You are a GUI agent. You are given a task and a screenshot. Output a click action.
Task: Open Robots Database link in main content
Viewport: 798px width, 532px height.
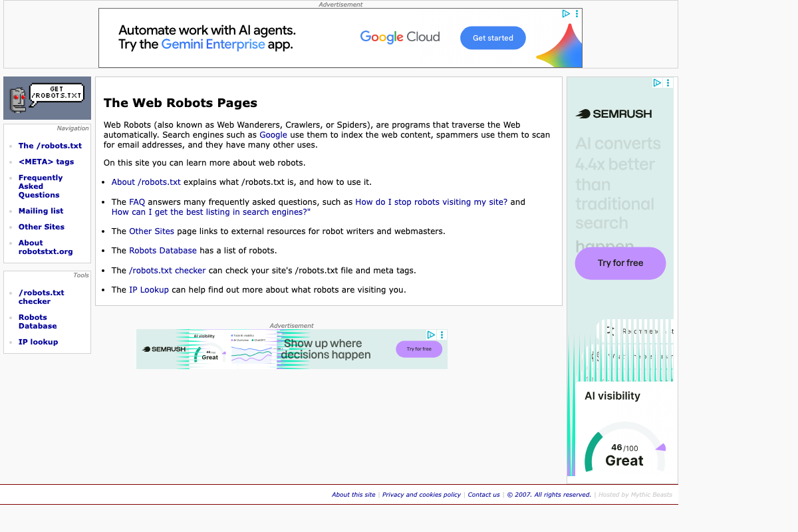163,251
